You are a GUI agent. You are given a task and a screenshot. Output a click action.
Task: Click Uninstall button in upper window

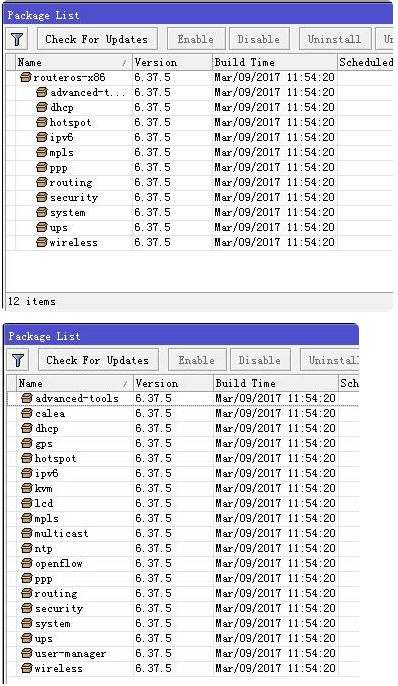[x=335, y=39]
